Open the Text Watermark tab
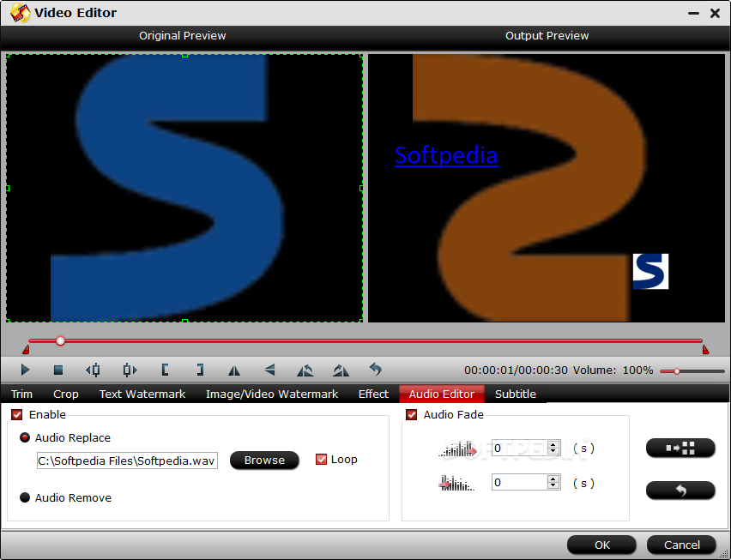The height and width of the screenshot is (560, 731). [x=142, y=394]
